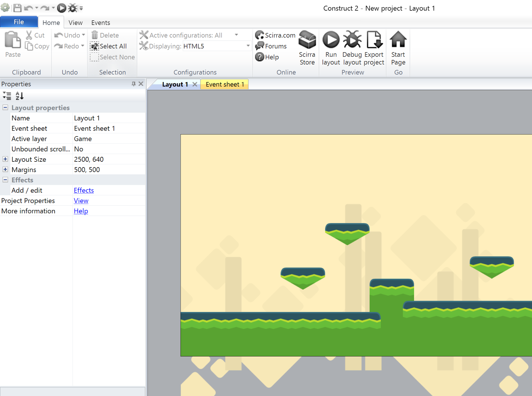
Task: Switch to the Home ribbon tab
Action: [51, 23]
